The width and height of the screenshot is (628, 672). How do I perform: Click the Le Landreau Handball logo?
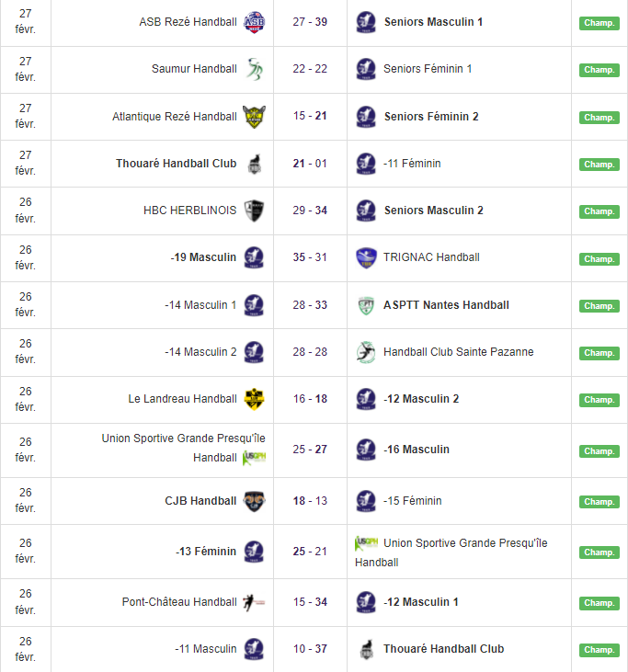254,399
